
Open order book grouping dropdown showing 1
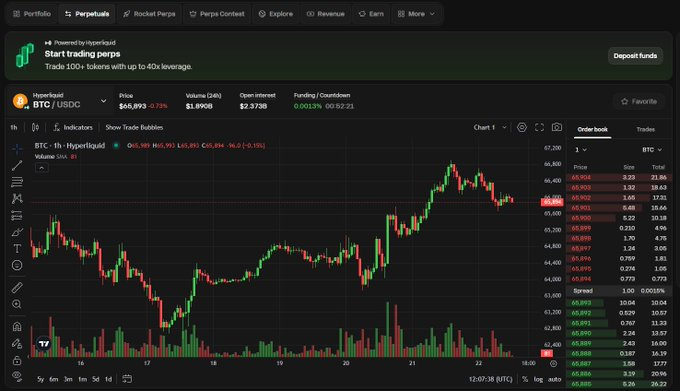pyautogui.click(x=581, y=150)
